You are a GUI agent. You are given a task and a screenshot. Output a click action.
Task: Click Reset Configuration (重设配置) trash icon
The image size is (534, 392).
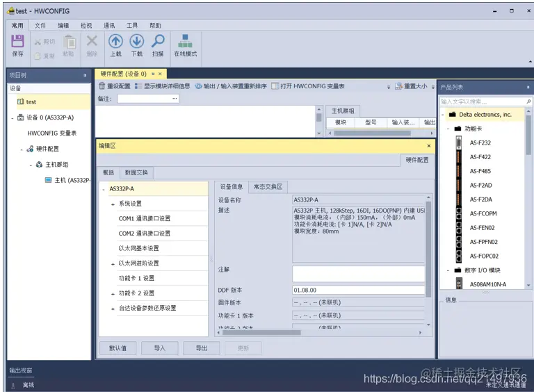pos(102,86)
